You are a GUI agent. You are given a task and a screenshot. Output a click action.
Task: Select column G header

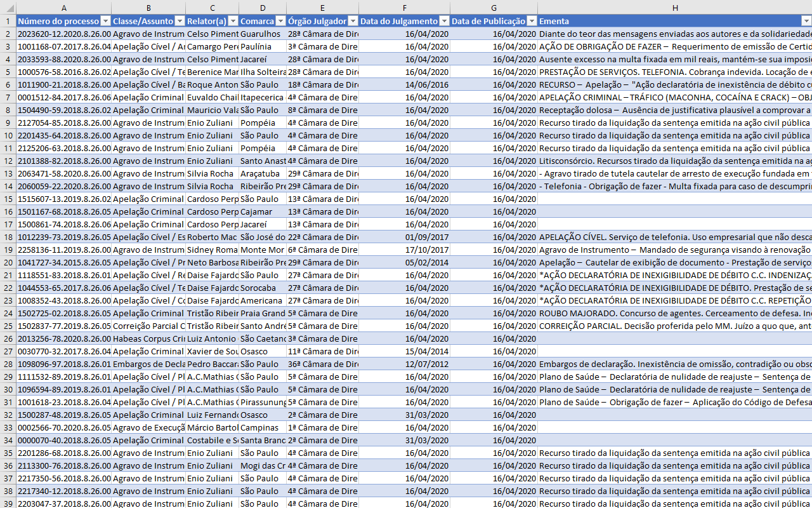pyautogui.click(x=494, y=8)
